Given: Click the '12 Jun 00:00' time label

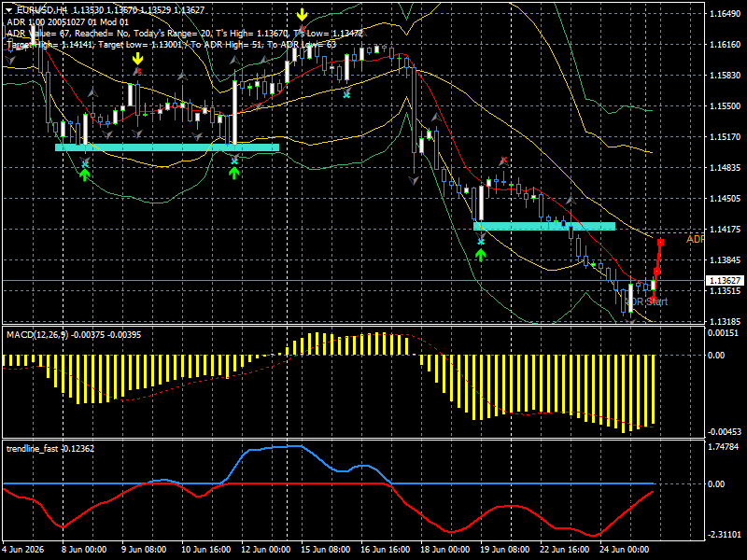Looking at the screenshot, I should (266, 550).
